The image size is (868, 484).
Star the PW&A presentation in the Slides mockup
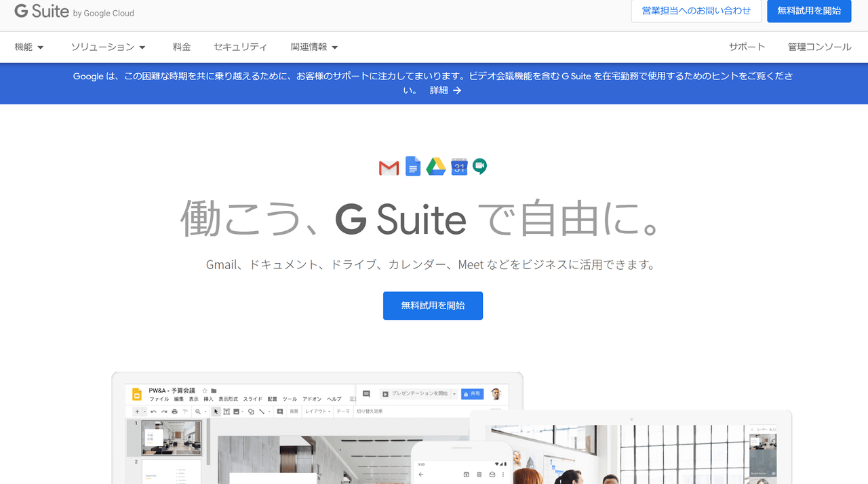(204, 390)
